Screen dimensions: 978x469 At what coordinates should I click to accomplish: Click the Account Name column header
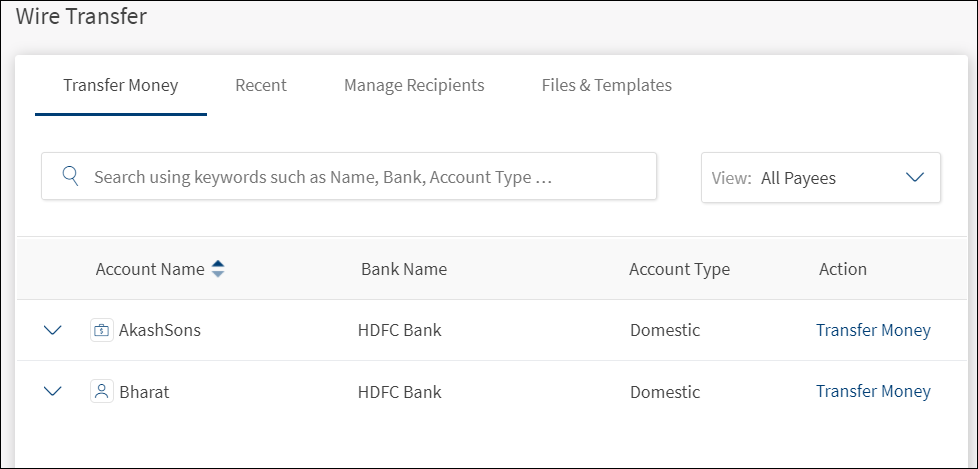pyautogui.click(x=150, y=269)
